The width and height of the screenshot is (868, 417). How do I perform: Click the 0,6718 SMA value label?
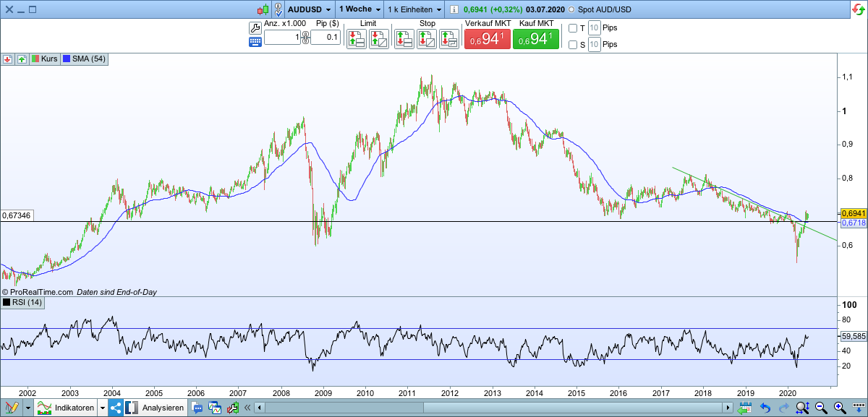click(x=854, y=223)
